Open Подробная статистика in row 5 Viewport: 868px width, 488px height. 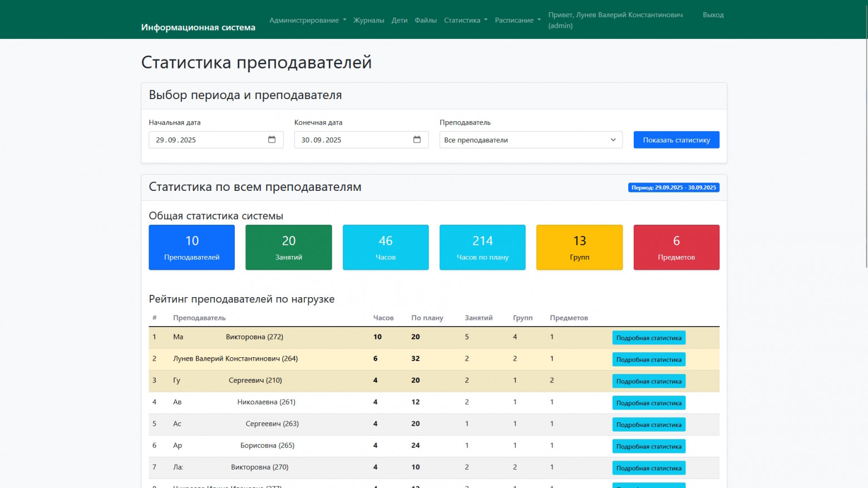(x=648, y=424)
